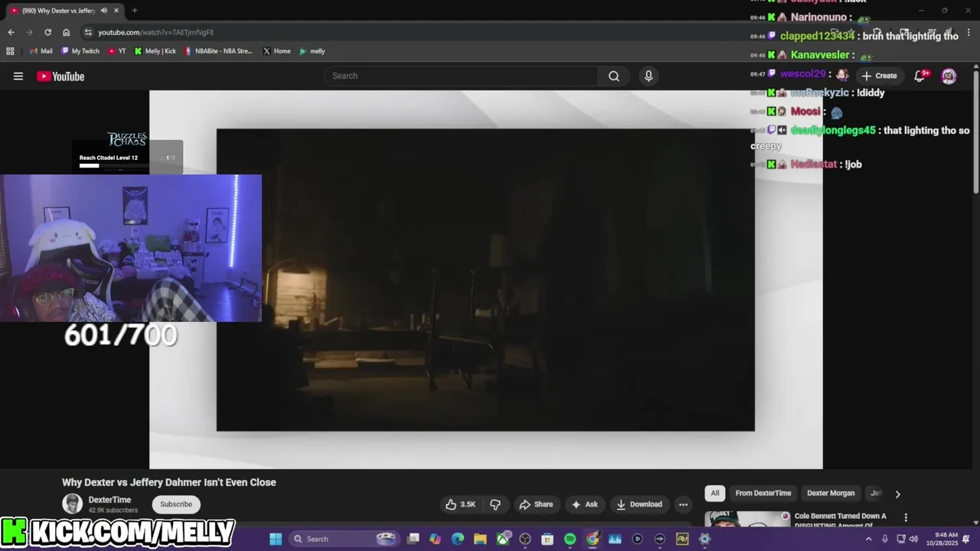980x551 pixels.
Task: Open the YouTube hamburger guide menu
Action: point(18,76)
